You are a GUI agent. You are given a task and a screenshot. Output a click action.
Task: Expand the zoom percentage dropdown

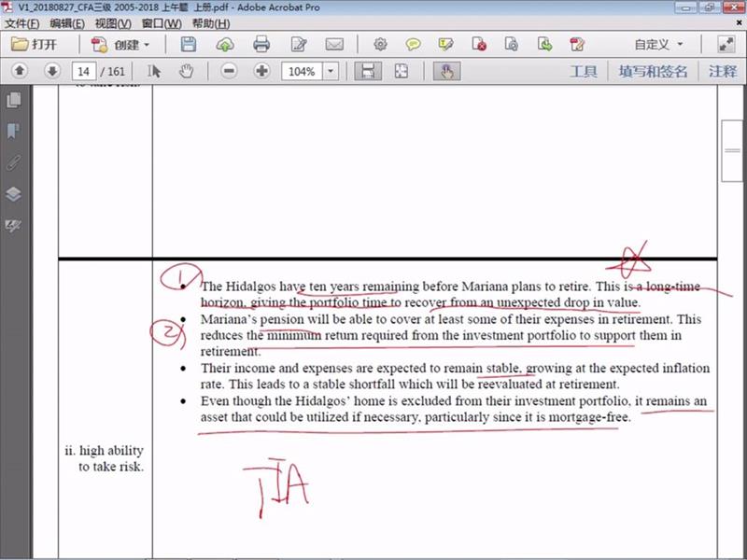[333, 71]
